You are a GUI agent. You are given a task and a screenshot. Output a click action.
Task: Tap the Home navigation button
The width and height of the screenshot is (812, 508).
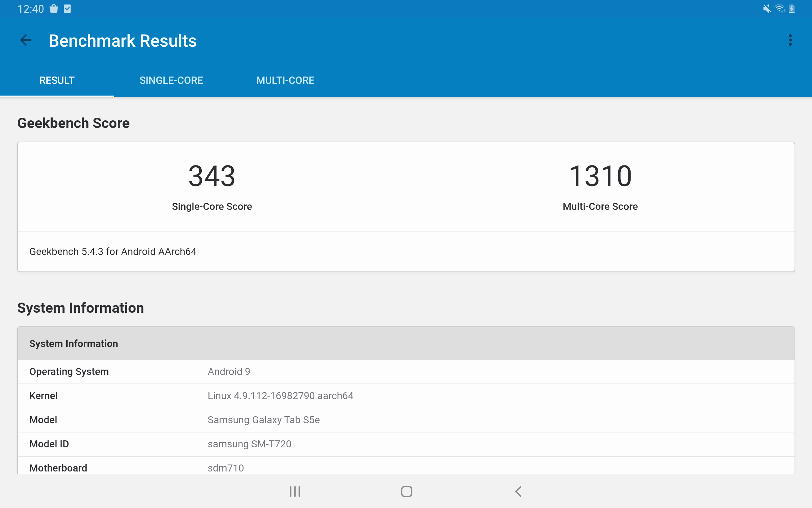[x=406, y=491]
